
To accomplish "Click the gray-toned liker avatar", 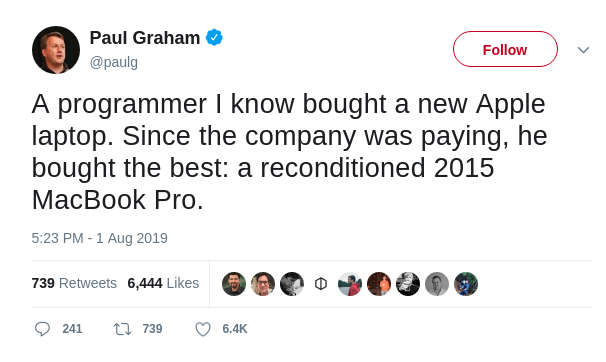I will (x=437, y=284).
